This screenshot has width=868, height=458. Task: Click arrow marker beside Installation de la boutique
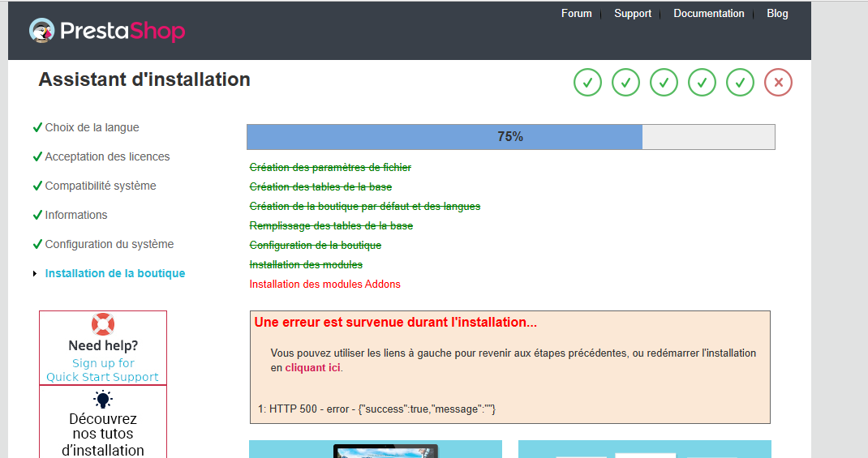35,273
